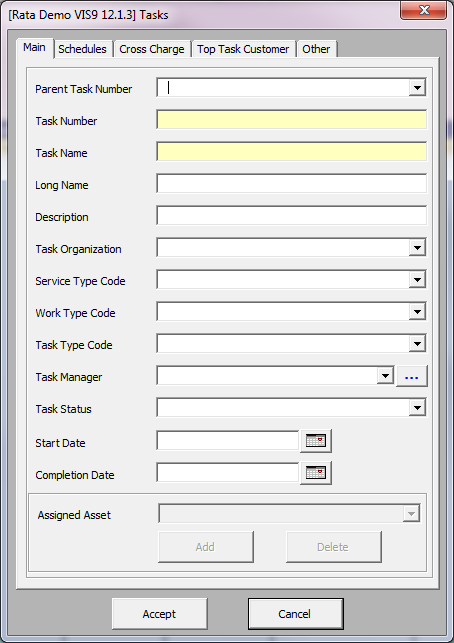Screen dimensions: 454x643
Task: Open Task Manager lookup ellipsis button
Action: pos(411,376)
